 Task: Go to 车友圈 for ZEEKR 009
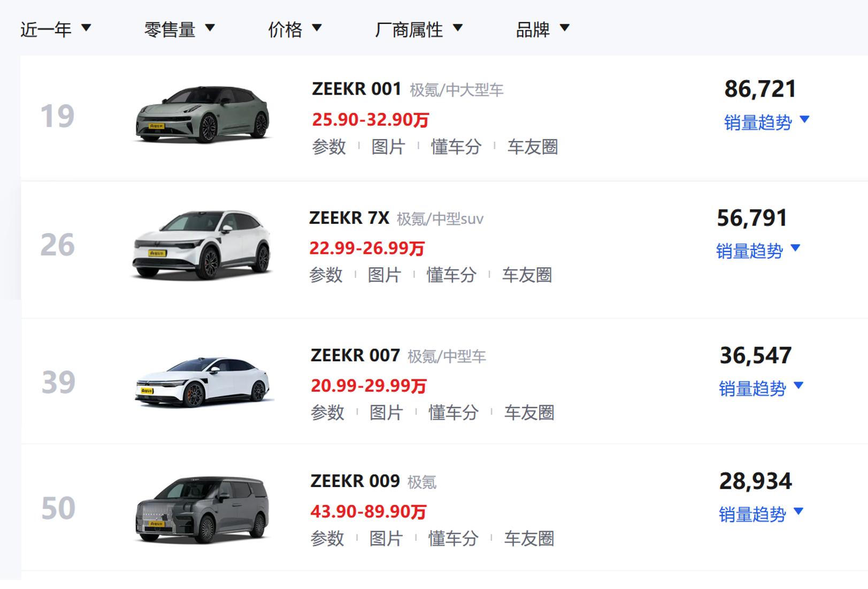529,538
